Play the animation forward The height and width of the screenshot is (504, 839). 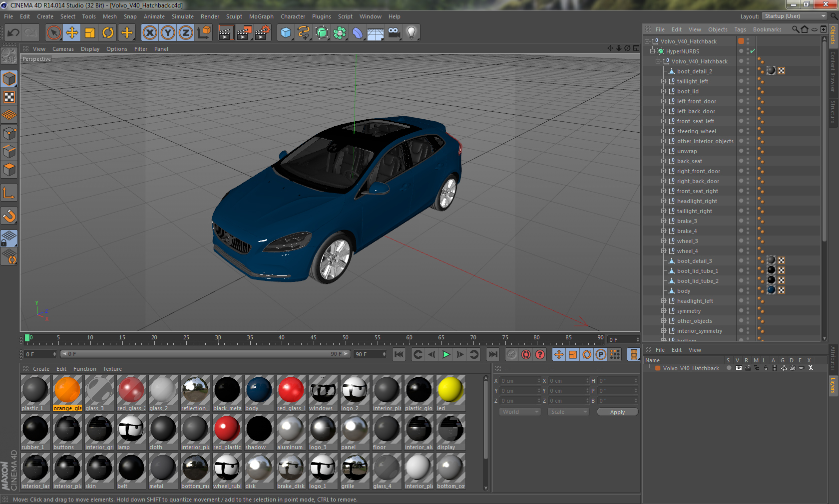tap(446, 354)
